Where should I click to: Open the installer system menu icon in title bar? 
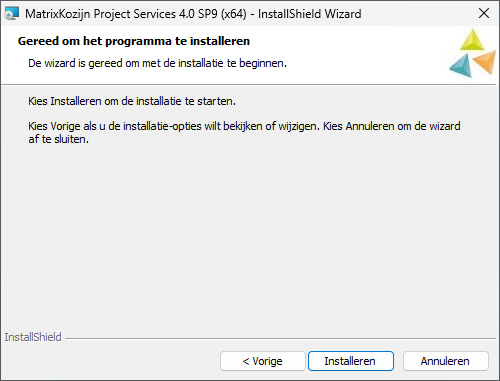tap(11, 14)
